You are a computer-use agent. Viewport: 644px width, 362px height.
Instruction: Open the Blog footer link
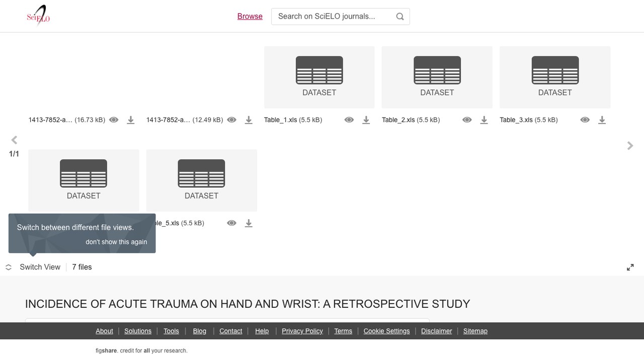coord(199,331)
